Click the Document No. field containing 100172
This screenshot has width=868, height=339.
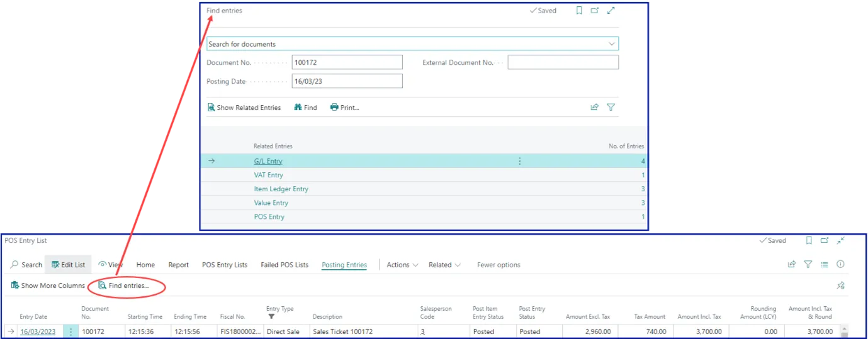(x=347, y=62)
